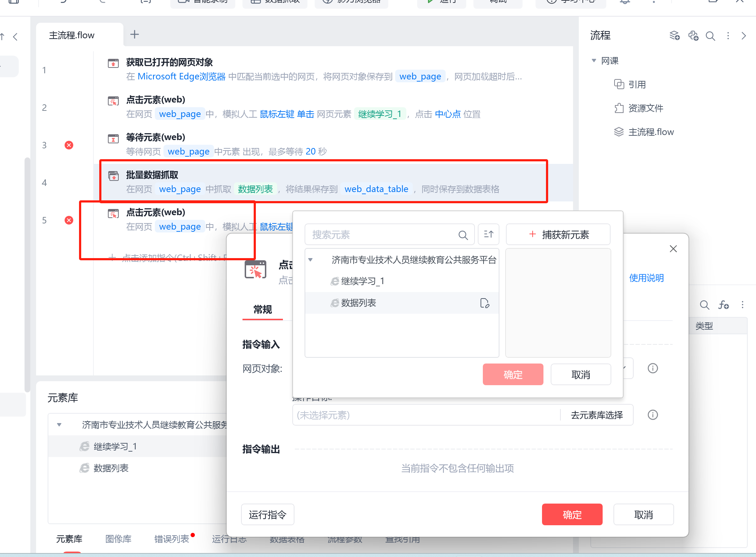Click the add-module icon next to the search icon
The width and height of the screenshot is (756, 557).
click(x=693, y=36)
